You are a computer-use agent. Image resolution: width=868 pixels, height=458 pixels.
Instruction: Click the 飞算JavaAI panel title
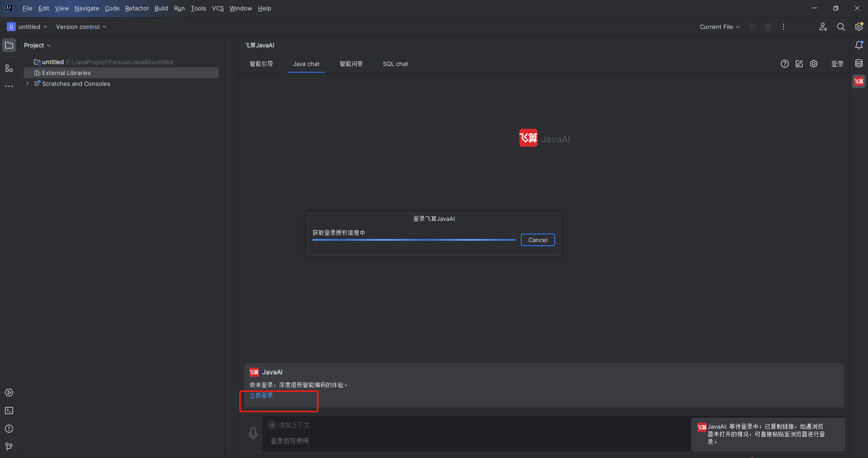[x=259, y=45]
